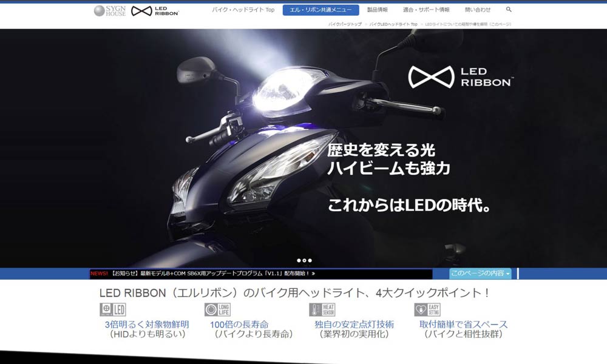Select first carousel slide dot
The height and width of the screenshot is (364, 607).
tap(299, 260)
